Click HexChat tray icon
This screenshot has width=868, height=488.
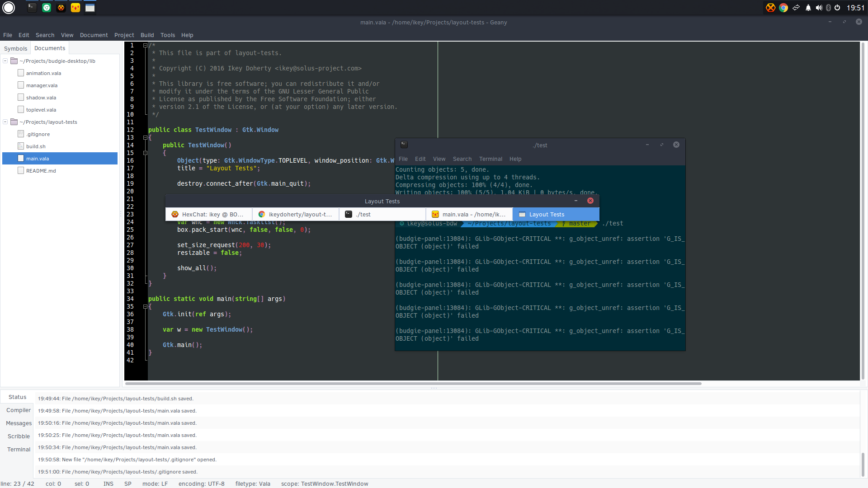770,8
